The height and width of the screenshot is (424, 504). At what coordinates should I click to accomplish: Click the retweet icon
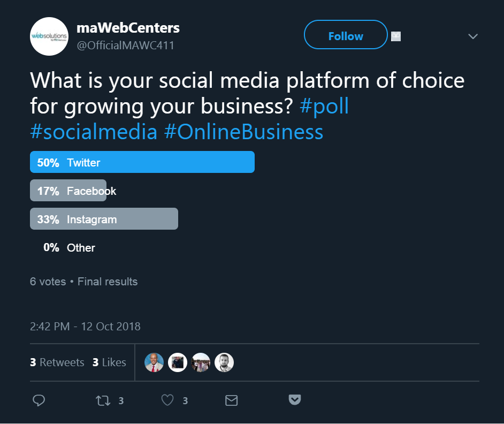(103, 400)
